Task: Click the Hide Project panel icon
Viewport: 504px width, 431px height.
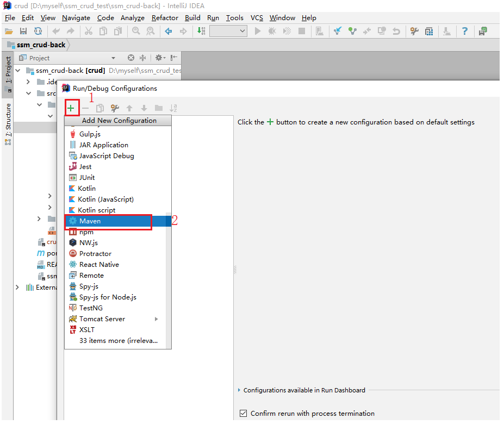Action: [x=174, y=58]
